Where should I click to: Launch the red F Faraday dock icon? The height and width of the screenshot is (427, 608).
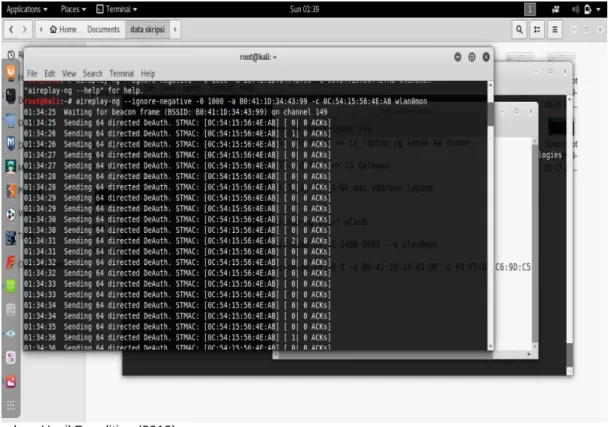point(11,262)
